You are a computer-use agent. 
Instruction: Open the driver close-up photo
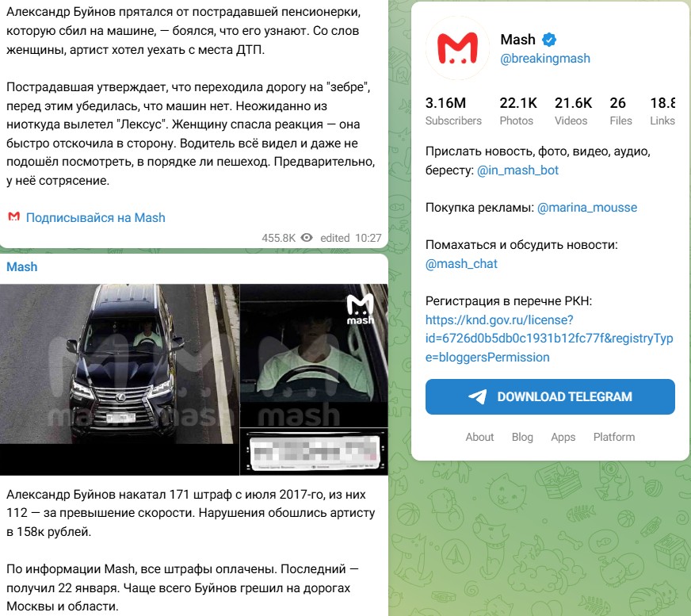[315, 355]
